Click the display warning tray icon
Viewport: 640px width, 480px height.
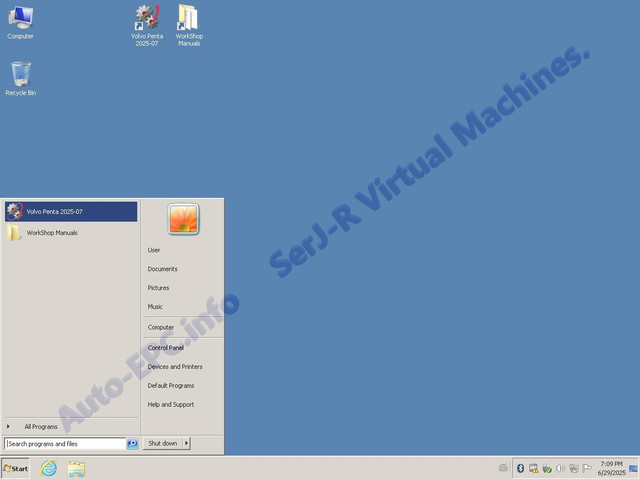point(533,469)
